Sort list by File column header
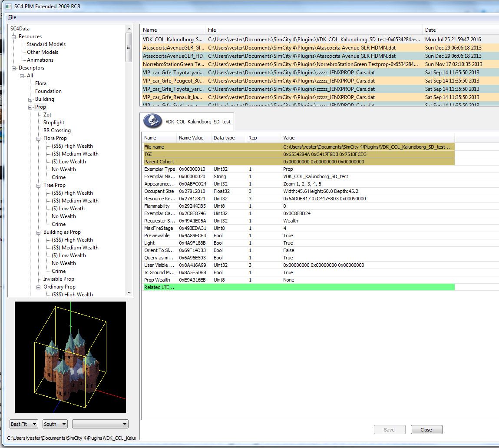 [314, 30]
